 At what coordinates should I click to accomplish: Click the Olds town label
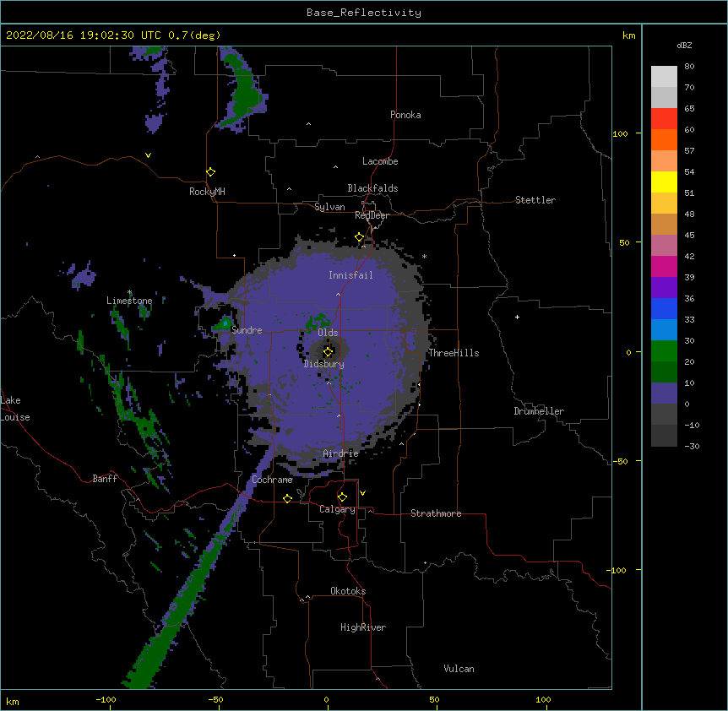click(328, 333)
